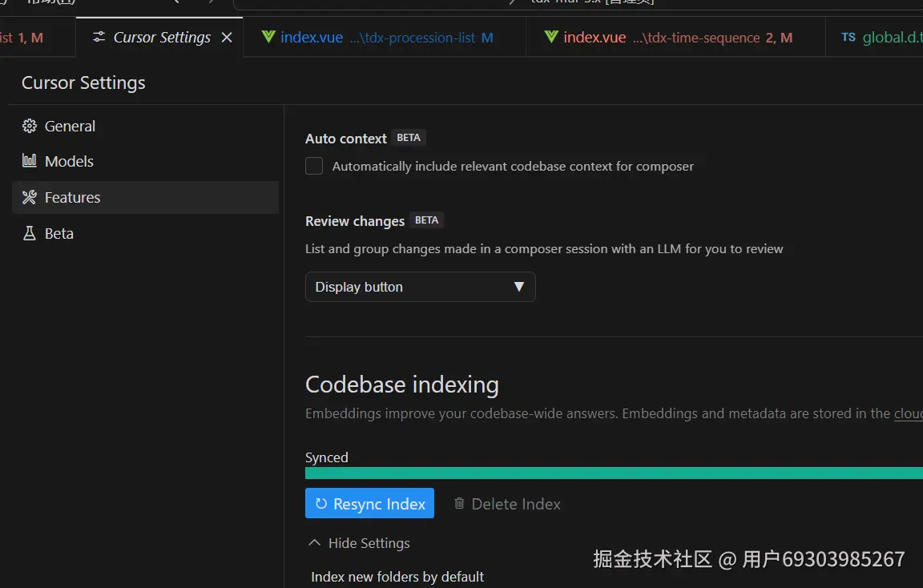
Task: Select the Features sidebar item
Action: pyautogui.click(x=145, y=197)
